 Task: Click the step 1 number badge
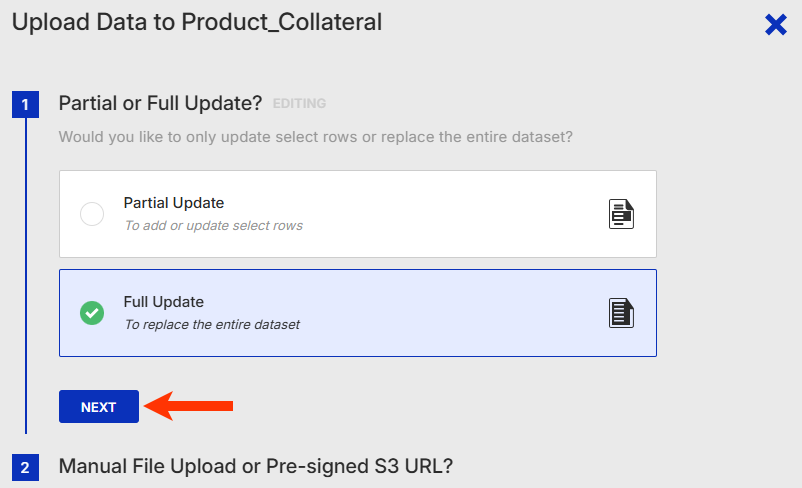pyautogui.click(x=26, y=104)
